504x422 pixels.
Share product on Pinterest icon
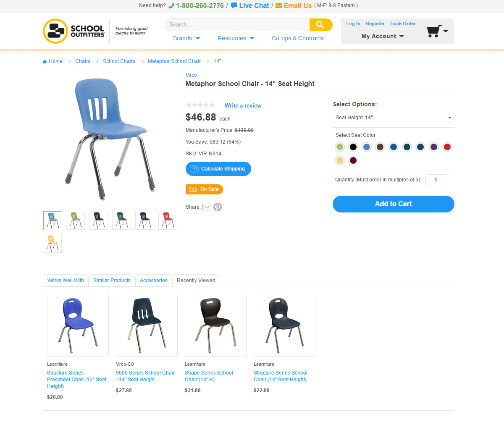[218, 207]
